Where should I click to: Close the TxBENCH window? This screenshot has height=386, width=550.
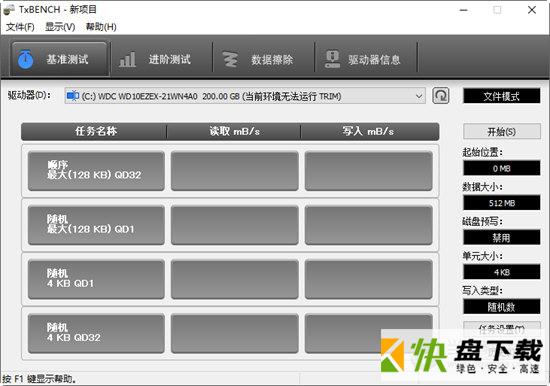(x=532, y=10)
